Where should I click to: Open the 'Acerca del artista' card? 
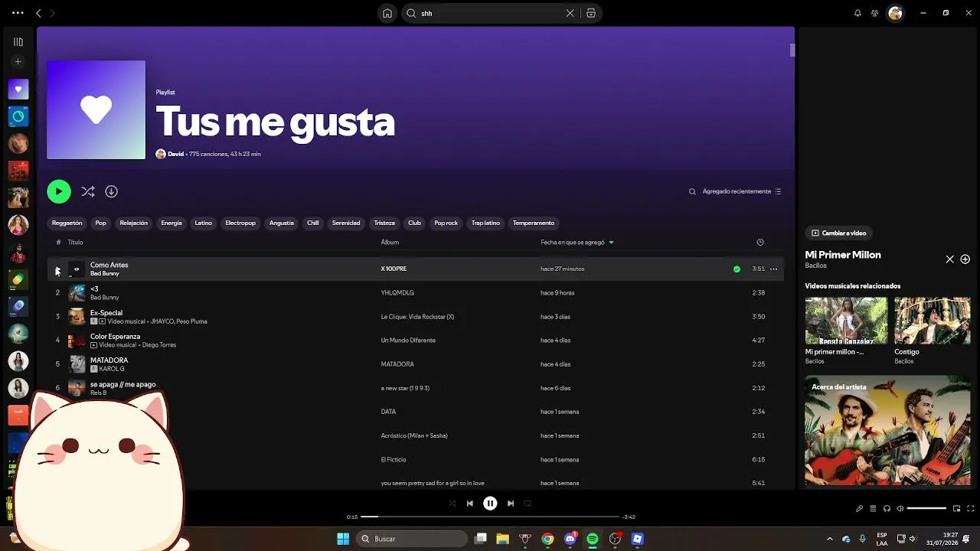[x=887, y=430]
